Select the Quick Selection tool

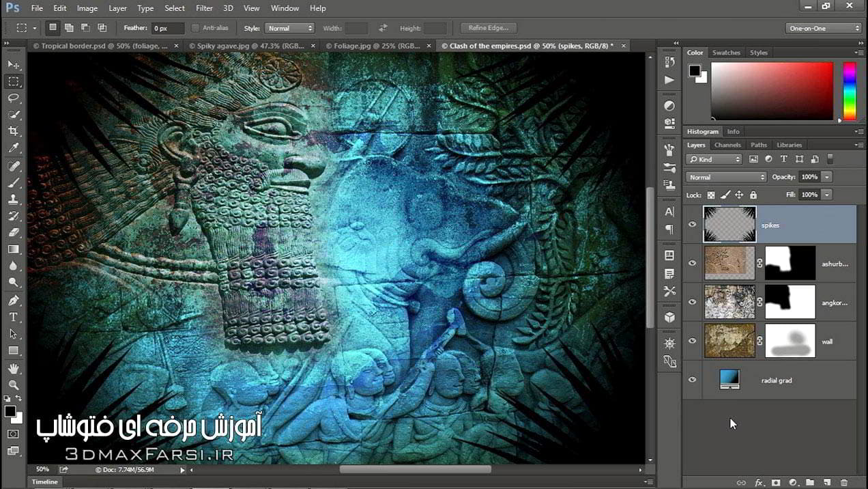pos(14,115)
